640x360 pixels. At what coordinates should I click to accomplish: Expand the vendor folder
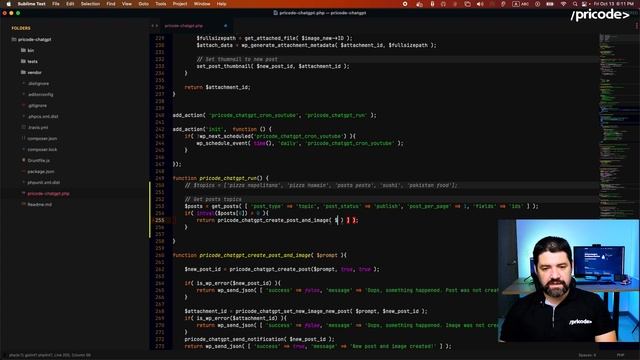pyautogui.click(x=34, y=72)
